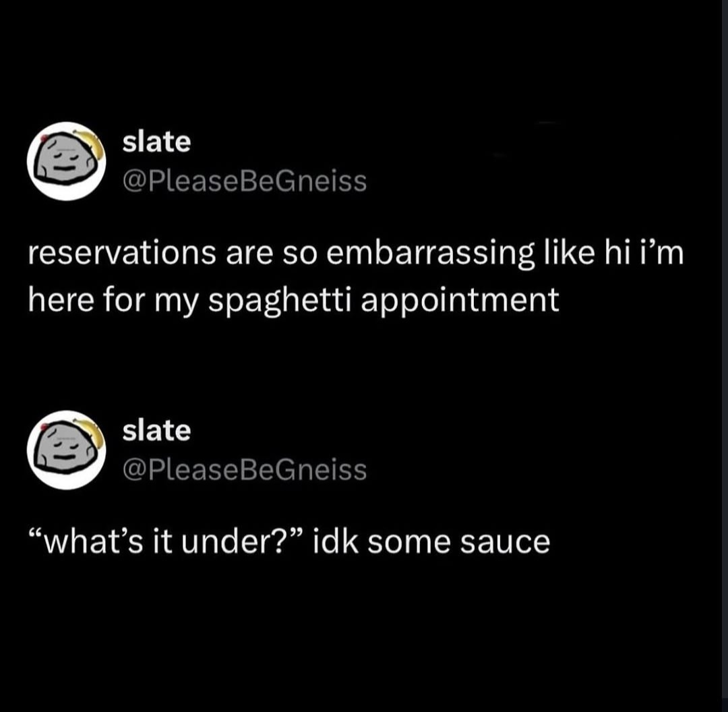Click the word "like" in the first tweet

tap(568, 253)
